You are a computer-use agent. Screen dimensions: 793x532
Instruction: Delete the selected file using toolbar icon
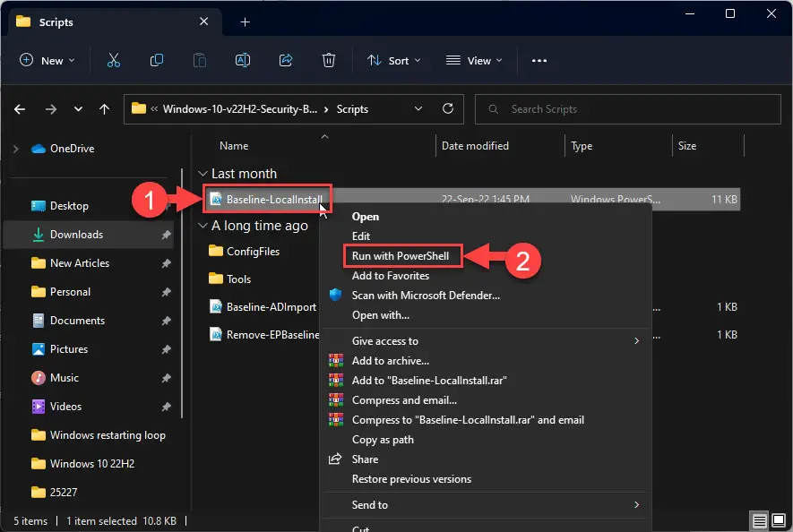[x=329, y=60]
